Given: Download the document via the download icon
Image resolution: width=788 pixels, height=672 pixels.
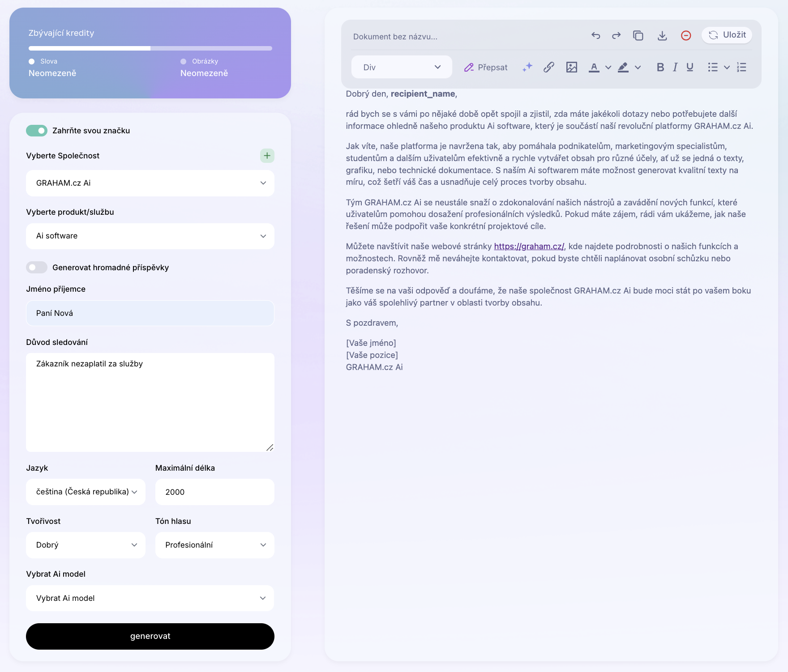Looking at the screenshot, I should (x=662, y=35).
